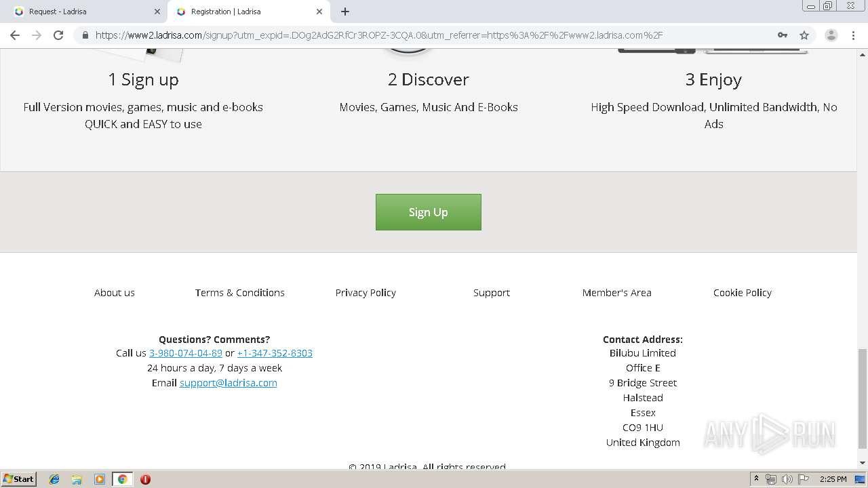Click the browser forward arrow
Image resolution: width=868 pixels, height=488 pixels.
[x=37, y=35]
